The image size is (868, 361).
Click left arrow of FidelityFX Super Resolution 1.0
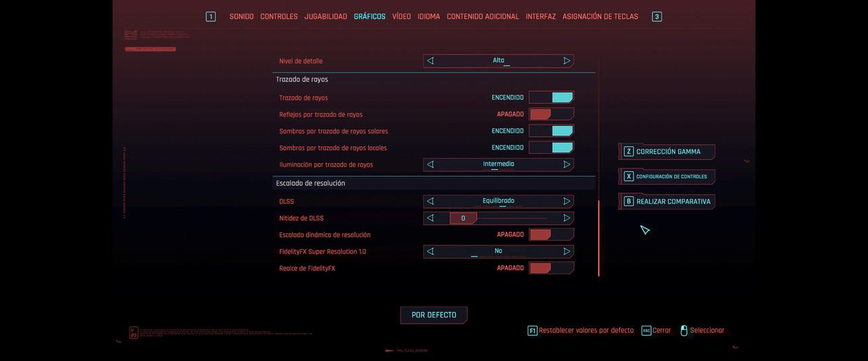[430, 251]
